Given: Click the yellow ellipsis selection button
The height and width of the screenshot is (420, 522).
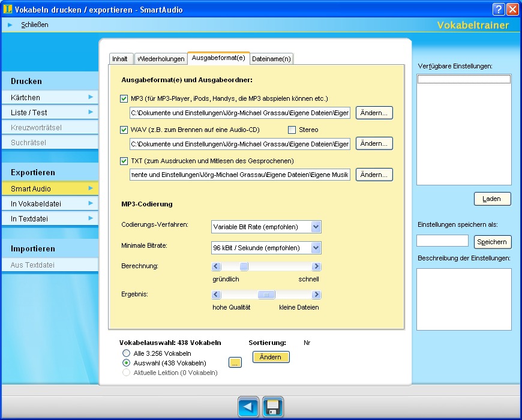Looking at the screenshot, I should (235, 363).
